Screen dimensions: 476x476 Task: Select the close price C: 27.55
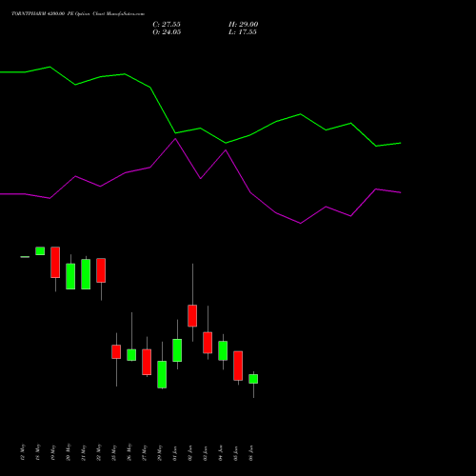pos(167,25)
